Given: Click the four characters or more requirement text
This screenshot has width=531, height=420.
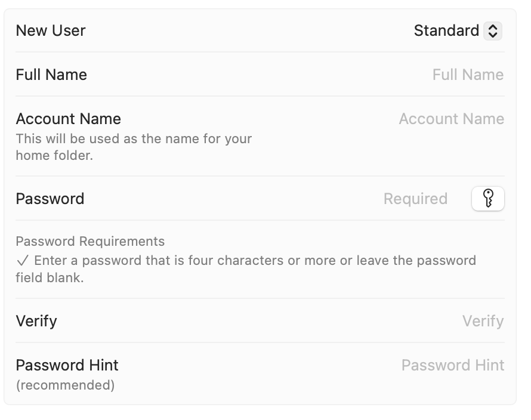Looking at the screenshot, I should coord(255,261).
